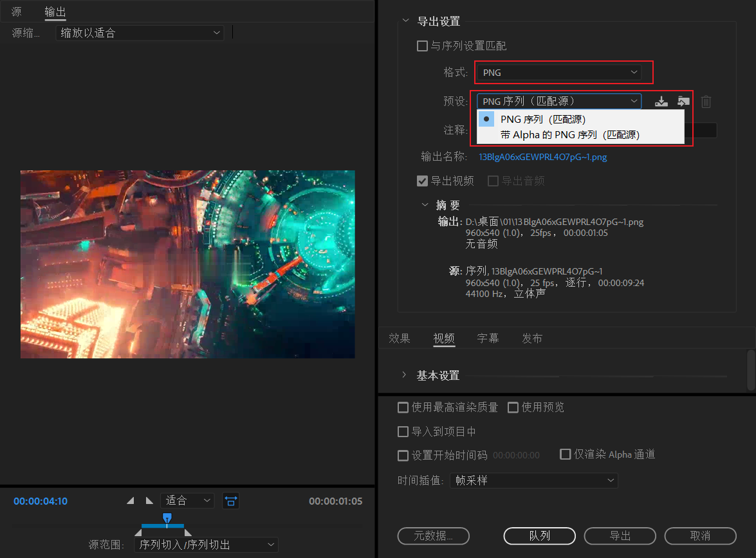Viewport: 756px width, 558px height.
Task: Open the PNG format dropdown
Action: coord(559,72)
